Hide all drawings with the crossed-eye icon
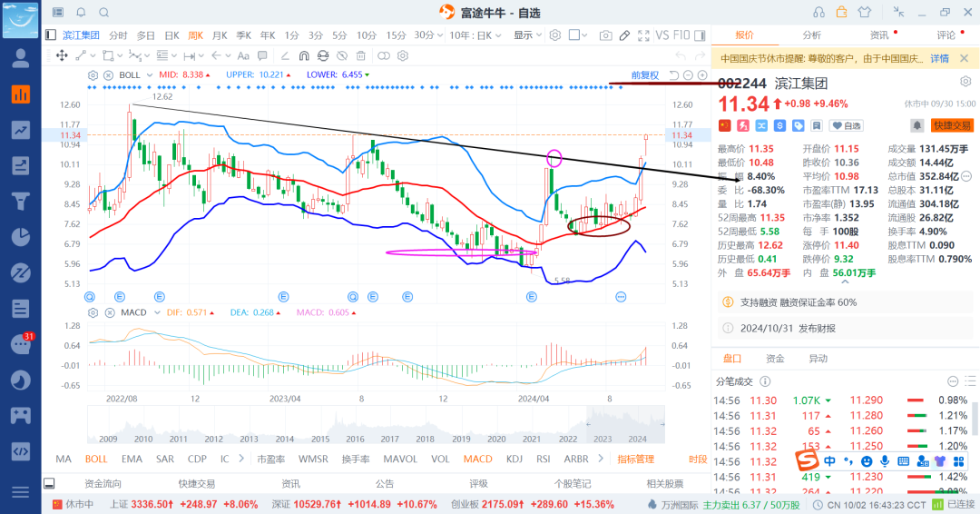The width and height of the screenshot is (980, 514). [x=342, y=55]
